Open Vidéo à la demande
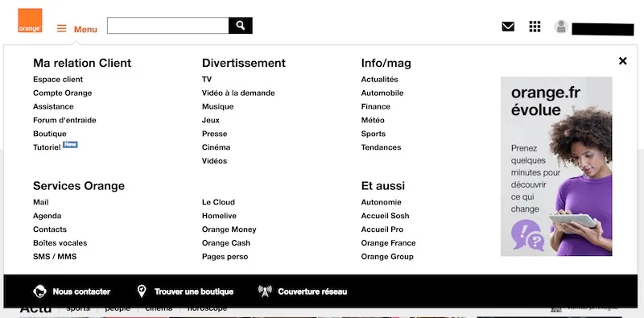Image resolution: width=644 pixels, height=318 pixels. tap(238, 93)
